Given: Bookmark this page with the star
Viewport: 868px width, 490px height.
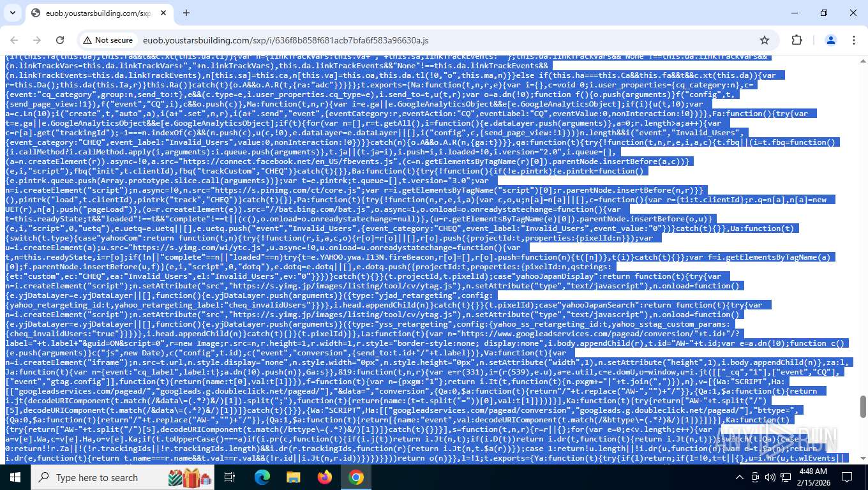Looking at the screenshot, I should (x=765, y=40).
